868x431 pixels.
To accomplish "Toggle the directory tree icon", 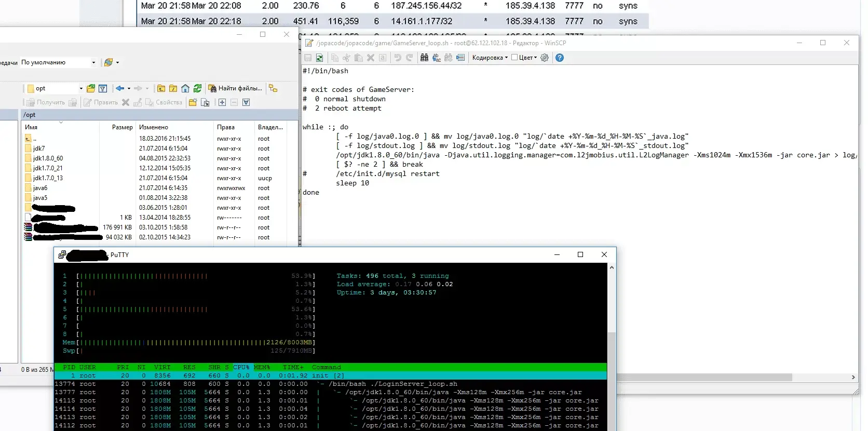I will point(273,88).
